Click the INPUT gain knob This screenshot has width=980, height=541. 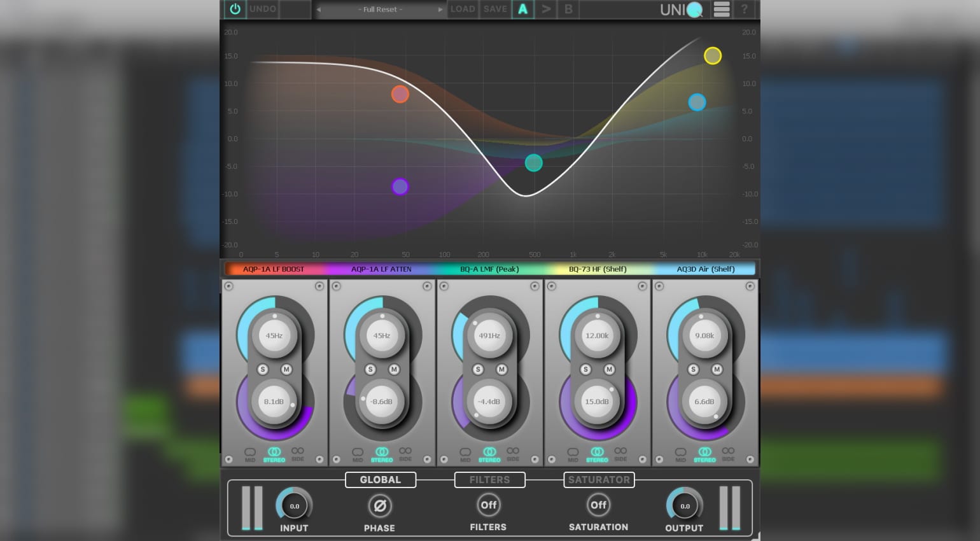tap(293, 505)
